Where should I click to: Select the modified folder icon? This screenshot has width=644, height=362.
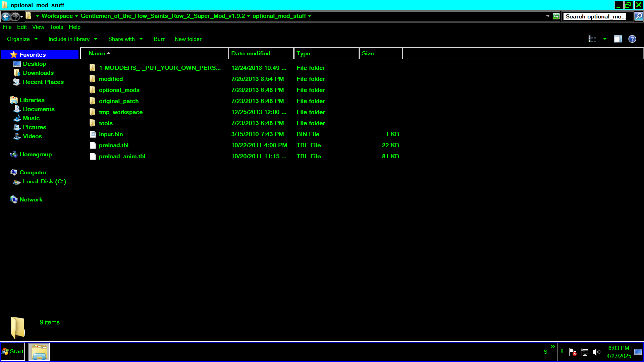coord(93,79)
